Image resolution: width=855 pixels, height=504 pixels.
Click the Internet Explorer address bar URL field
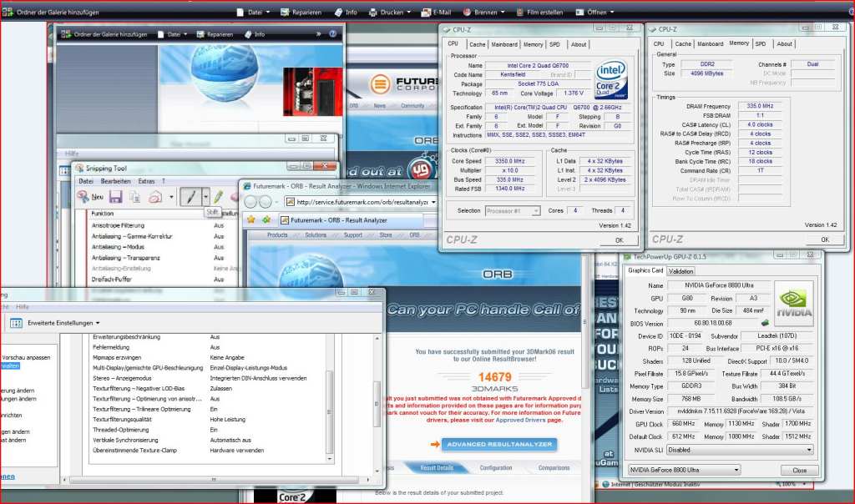(x=362, y=202)
